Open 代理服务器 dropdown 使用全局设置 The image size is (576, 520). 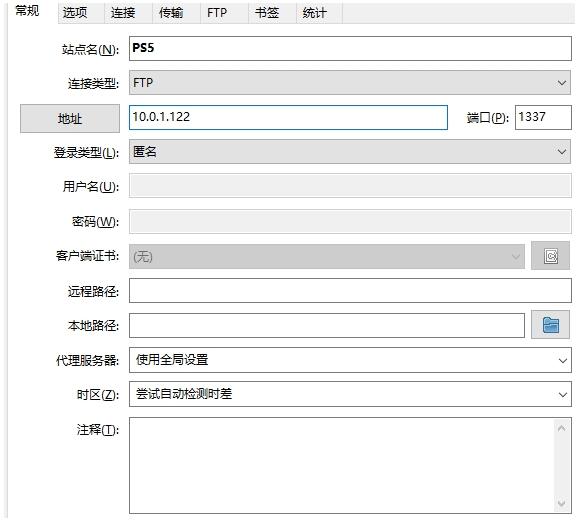(x=350, y=360)
